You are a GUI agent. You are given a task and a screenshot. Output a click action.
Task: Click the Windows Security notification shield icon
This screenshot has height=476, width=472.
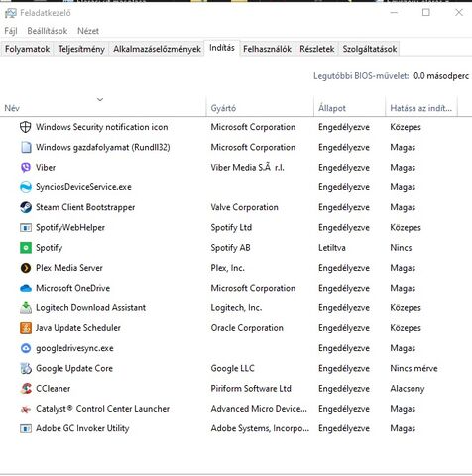click(x=26, y=127)
